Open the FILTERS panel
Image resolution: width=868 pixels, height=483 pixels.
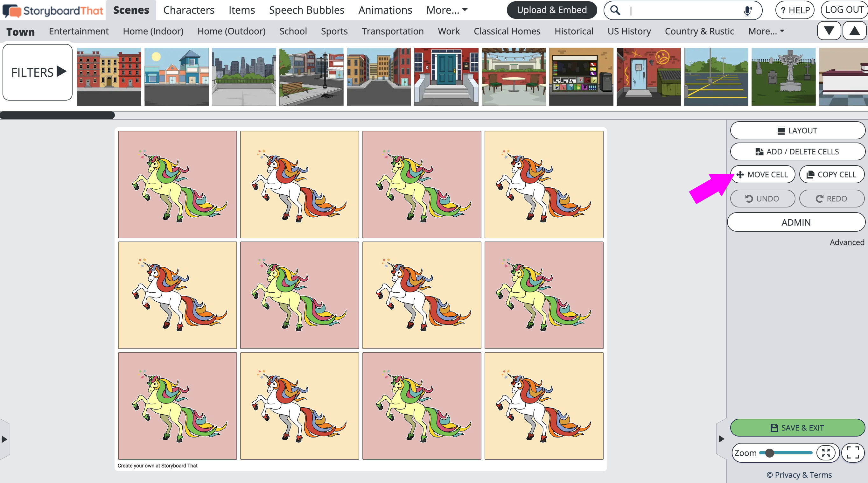pos(38,72)
